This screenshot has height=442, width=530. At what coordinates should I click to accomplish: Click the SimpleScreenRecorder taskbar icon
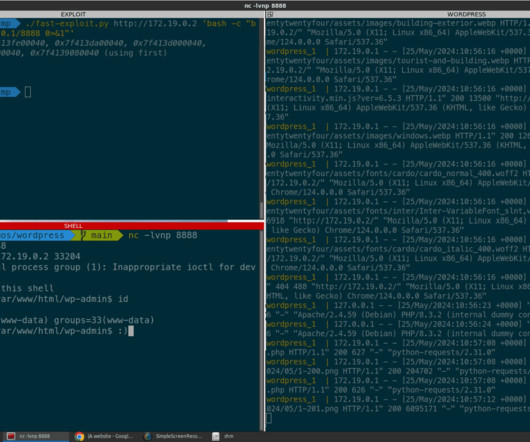pos(148,436)
